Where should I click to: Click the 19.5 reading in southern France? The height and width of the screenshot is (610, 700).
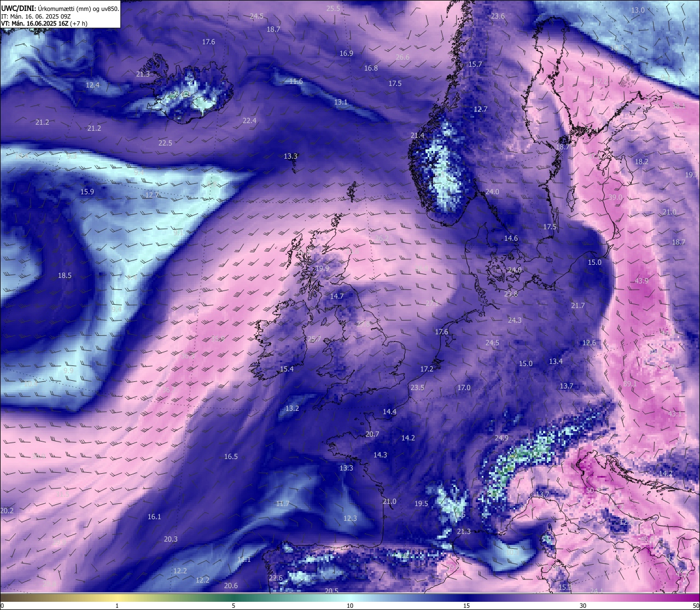tap(421, 503)
